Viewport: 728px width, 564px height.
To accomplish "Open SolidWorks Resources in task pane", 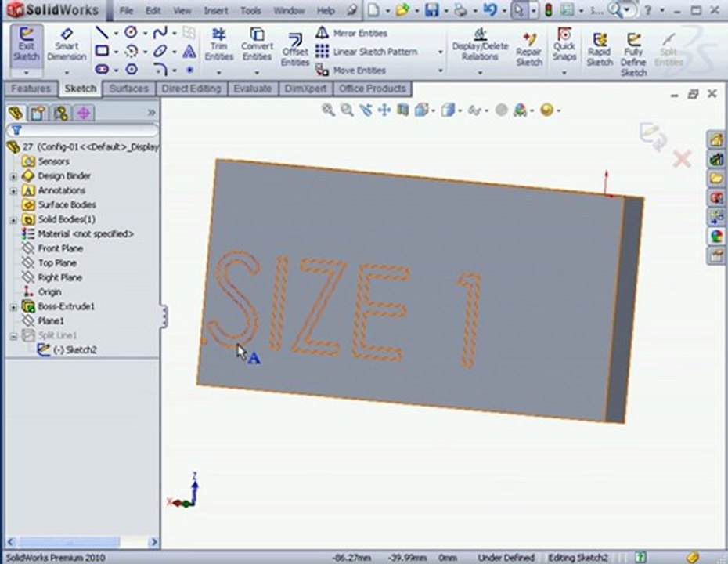I will click(x=716, y=139).
